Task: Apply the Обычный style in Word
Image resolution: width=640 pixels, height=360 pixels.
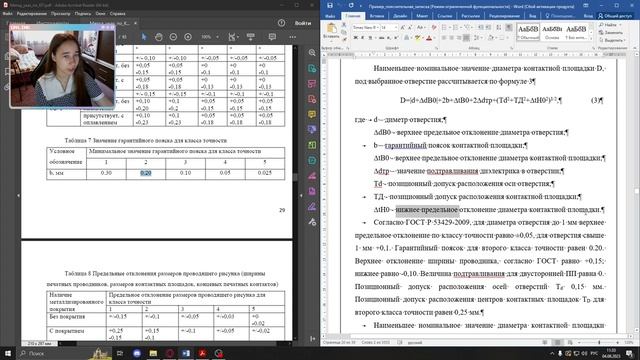Action: [528, 31]
